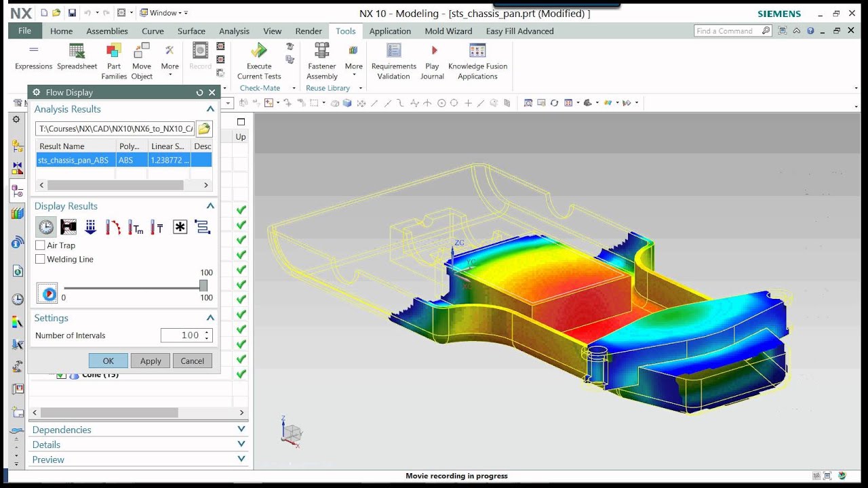Click the flow animation slider handle
Image resolution: width=868 pixels, height=488 pixels.
coord(203,286)
